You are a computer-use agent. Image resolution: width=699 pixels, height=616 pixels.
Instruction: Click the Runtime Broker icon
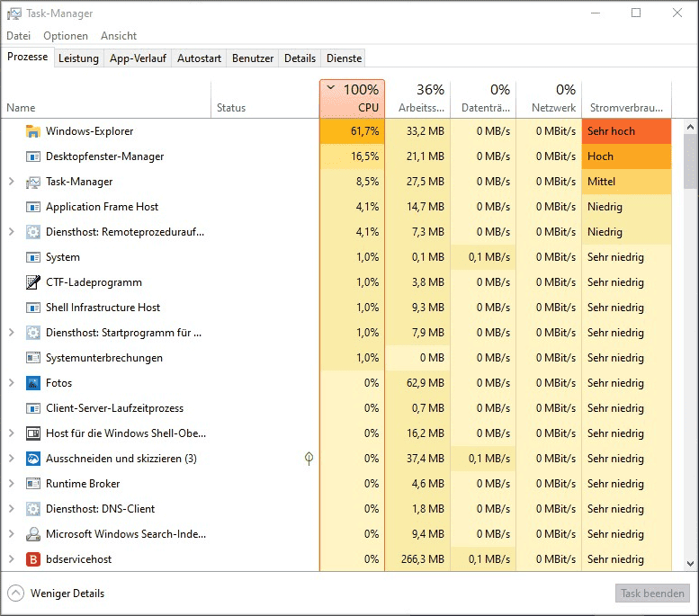pos(33,484)
